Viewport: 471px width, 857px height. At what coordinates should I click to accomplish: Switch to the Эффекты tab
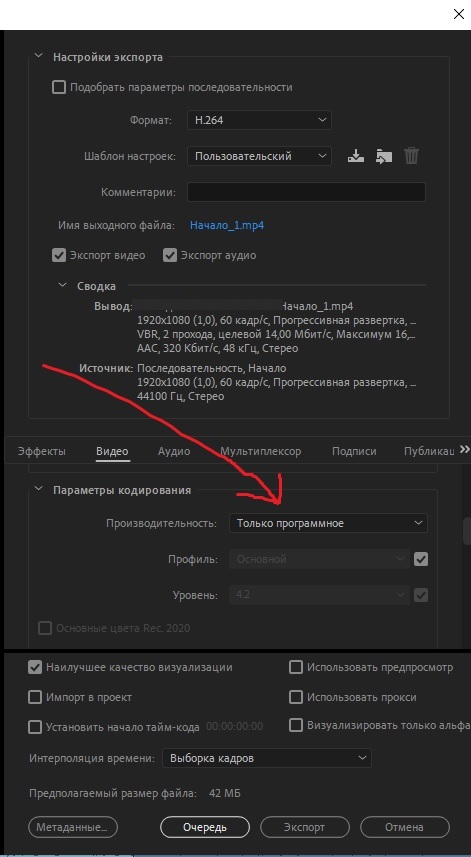coord(42,451)
